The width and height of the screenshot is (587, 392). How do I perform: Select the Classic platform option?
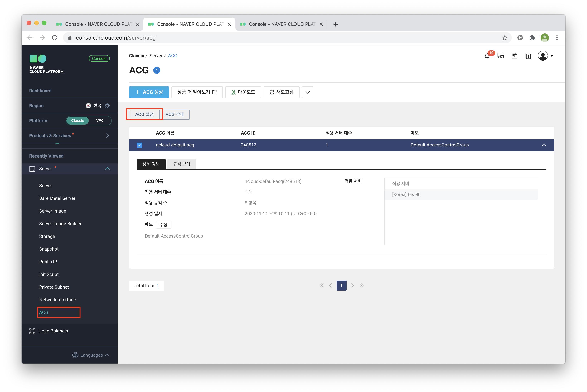(77, 121)
